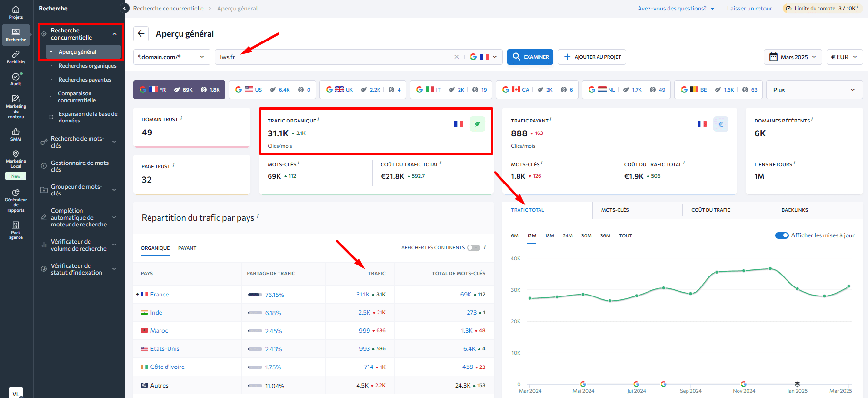Open the VL user avatar
This screenshot has height=398, width=868.
point(16,393)
